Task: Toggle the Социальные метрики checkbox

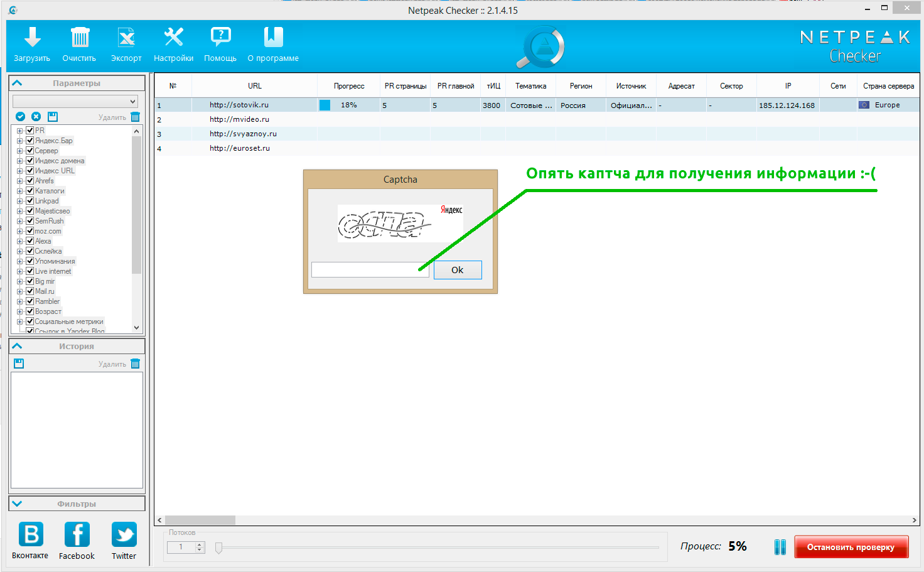Action: tap(30, 321)
